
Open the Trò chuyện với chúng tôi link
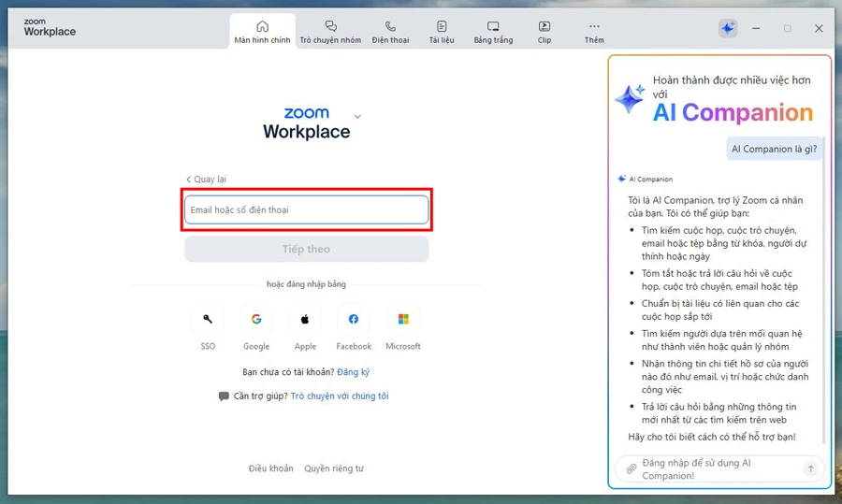point(340,396)
